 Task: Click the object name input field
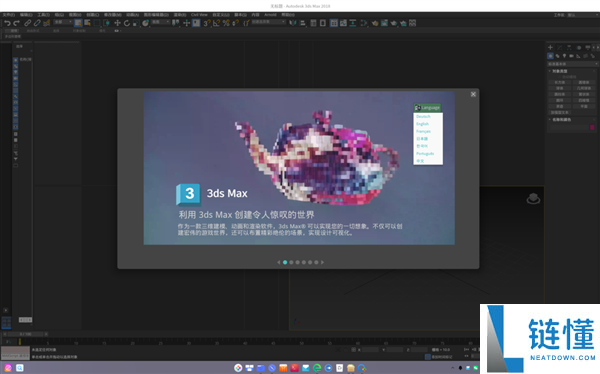click(569, 127)
